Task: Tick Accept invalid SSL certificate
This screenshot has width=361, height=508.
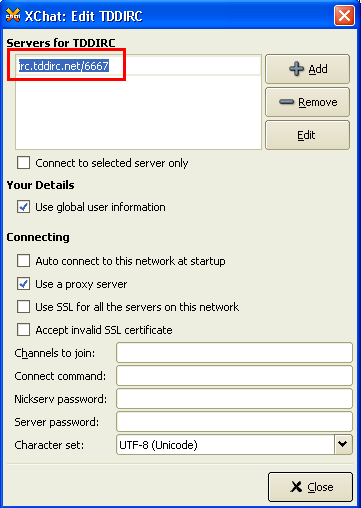Action: 24,330
